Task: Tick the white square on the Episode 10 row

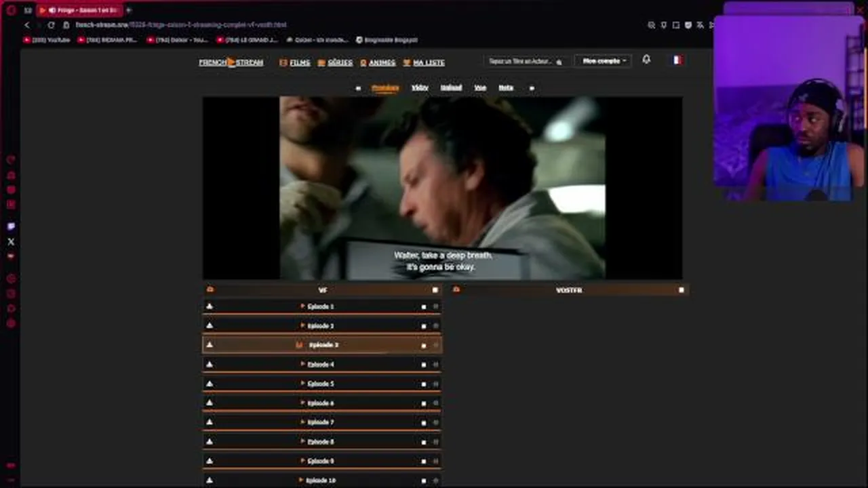Action: coord(424,481)
